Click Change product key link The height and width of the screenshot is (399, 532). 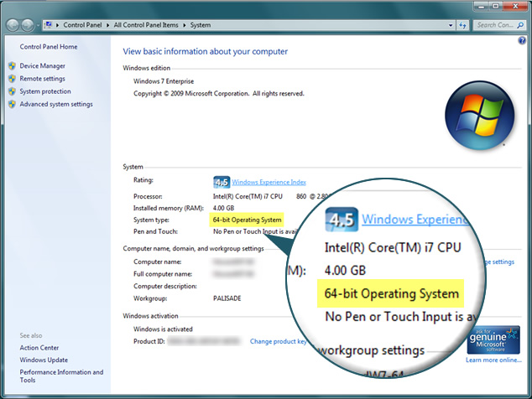[279, 341]
